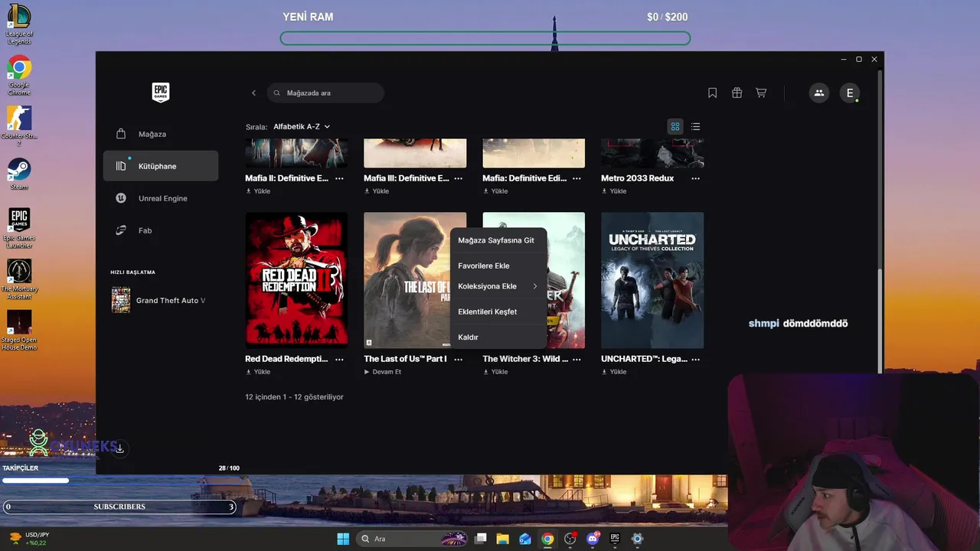Open The Last of Us Part I cover
Viewport: 980px width, 551px height.
click(406, 280)
